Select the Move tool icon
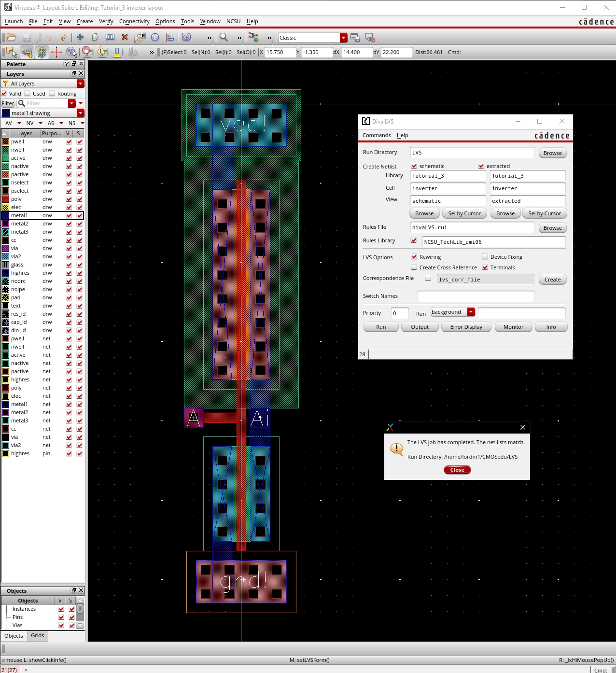The width and height of the screenshot is (616, 673). (x=80, y=38)
